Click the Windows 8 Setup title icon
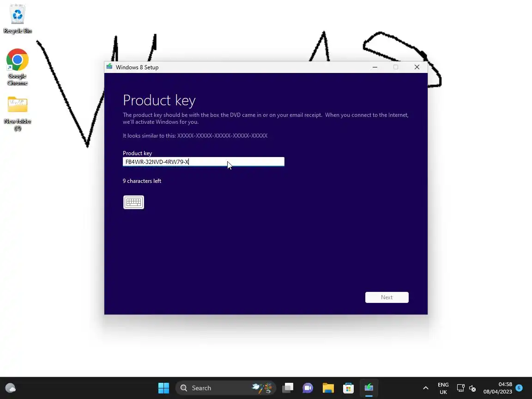 (109, 67)
